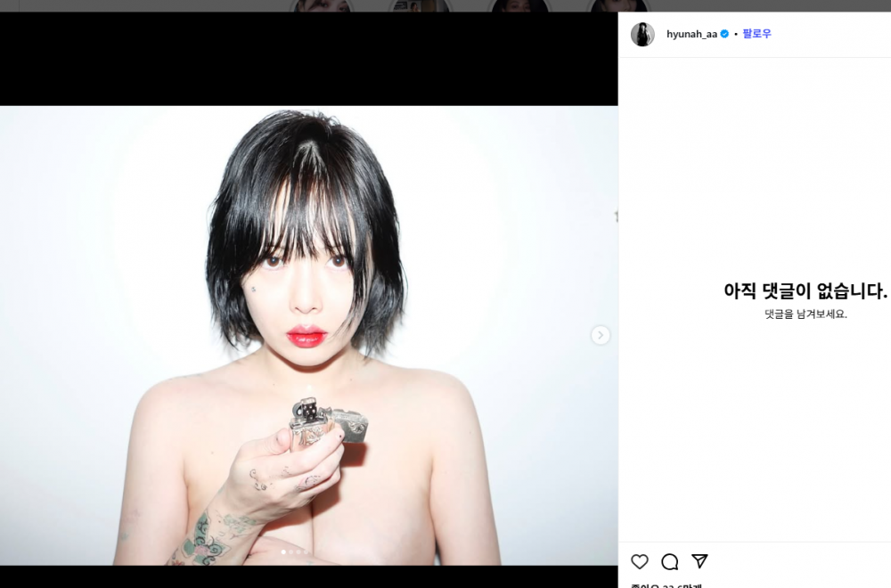Image resolution: width=891 pixels, height=588 pixels.
Task: Jump to the fourth carousel dot
Action: pyautogui.click(x=306, y=551)
